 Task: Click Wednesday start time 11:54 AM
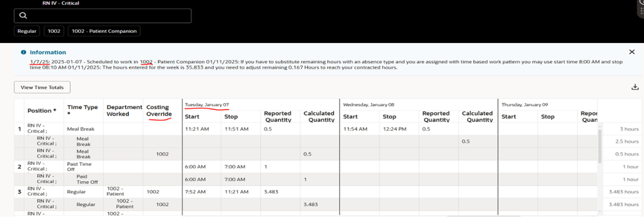355,129
